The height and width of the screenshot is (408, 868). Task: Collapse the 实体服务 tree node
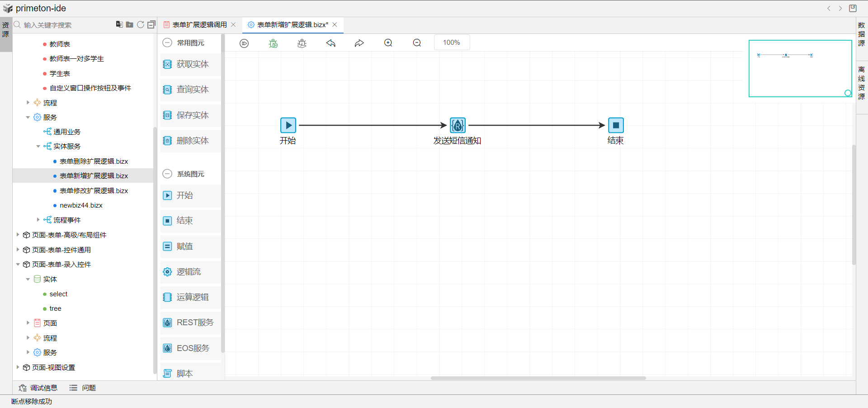[38, 146]
